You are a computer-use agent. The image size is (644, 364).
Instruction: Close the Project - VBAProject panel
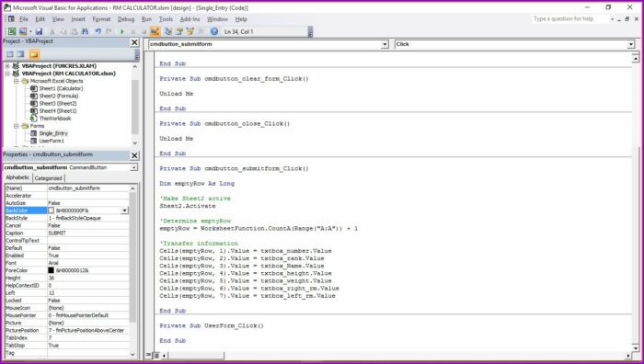[134, 42]
